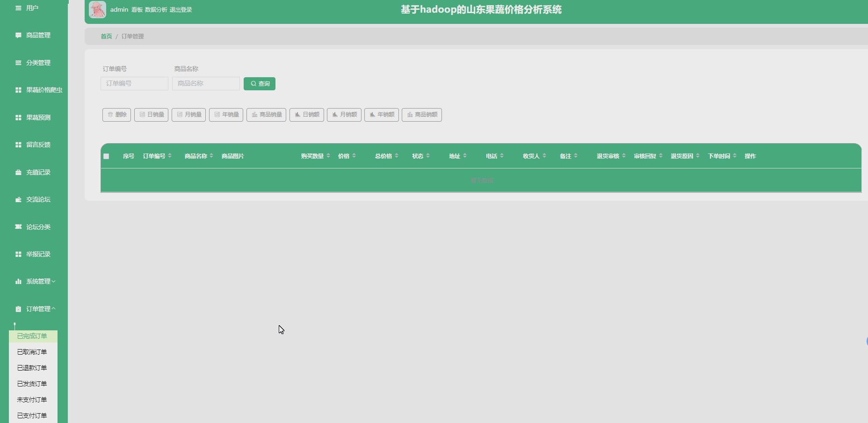Viewport: 868px width, 423px height.
Task: Click inside the 订单编号 input field
Action: (x=134, y=83)
